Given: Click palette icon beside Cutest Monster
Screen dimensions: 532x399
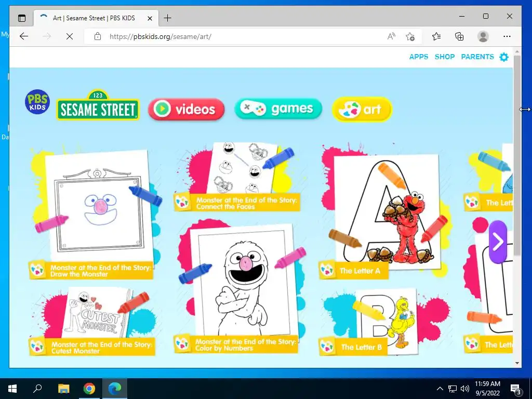Looking at the screenshot, I should coord(37,347).
